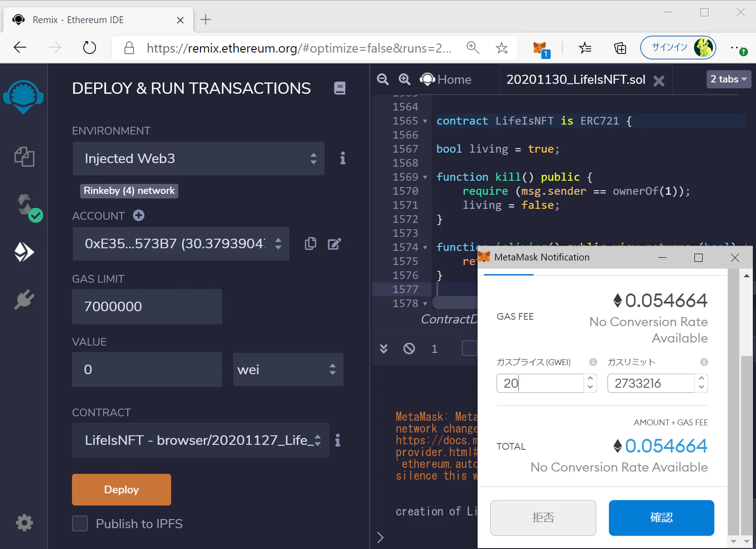Viewport: 756px width, 549px height.
Task: Click the editor horizontal scrollbar
Action: coord(455,302)
